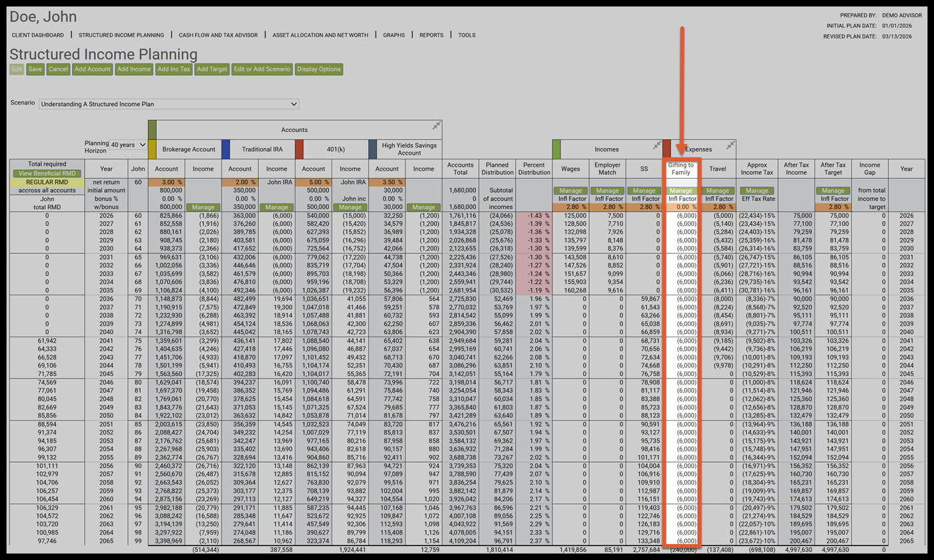Click the blue Traditional IRA color swatch
This screenshot has width=934, height=560.
[x=225, y=149]
